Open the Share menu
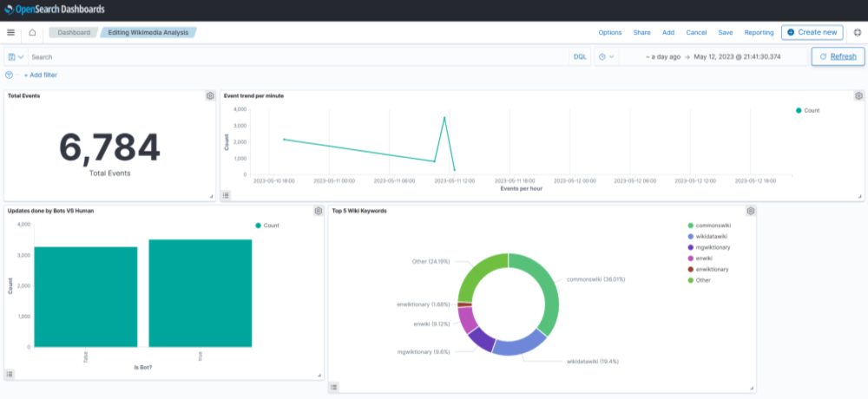 (x=641, y=32)
